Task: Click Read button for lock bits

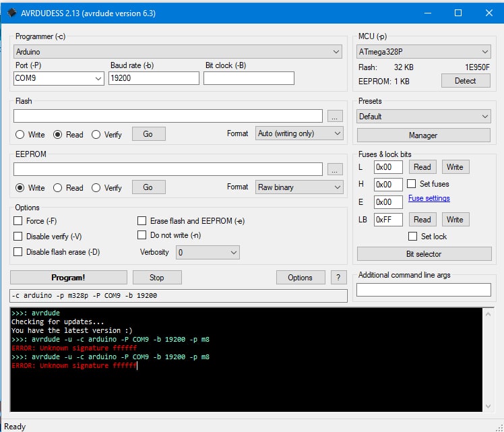Action: pos(422,220)
